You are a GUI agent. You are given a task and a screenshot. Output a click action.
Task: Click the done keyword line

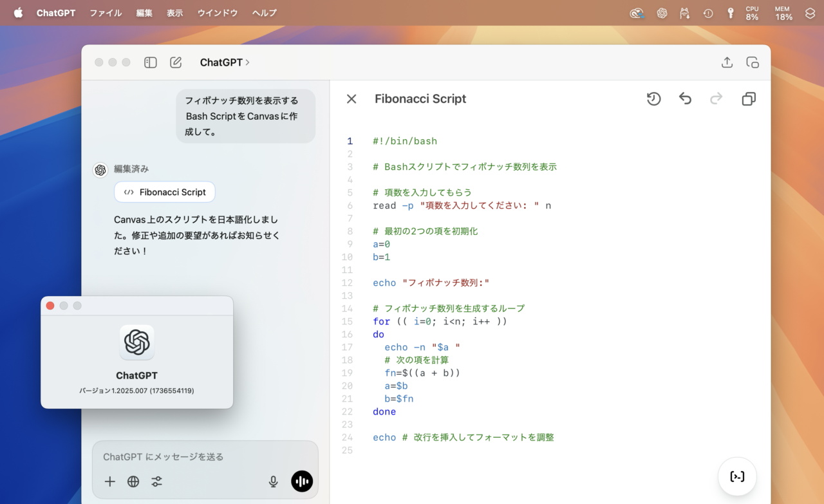[x=384, y=411]
